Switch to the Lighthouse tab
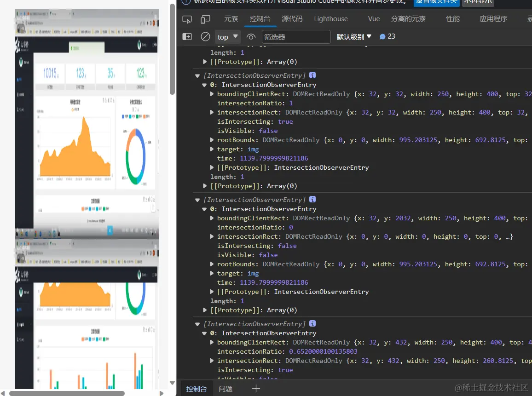The width and height of the screenshot is (532, 396). click(x=331, y=19)
